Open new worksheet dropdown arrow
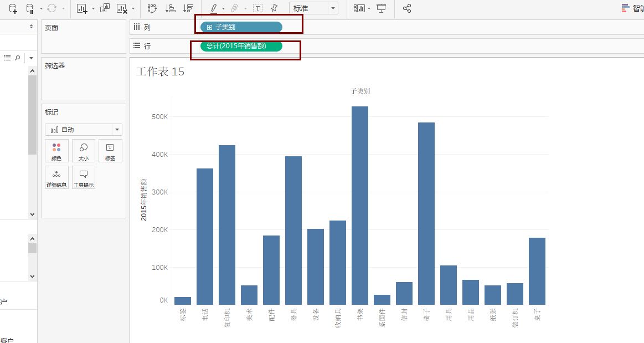 [x=93, y=8]
